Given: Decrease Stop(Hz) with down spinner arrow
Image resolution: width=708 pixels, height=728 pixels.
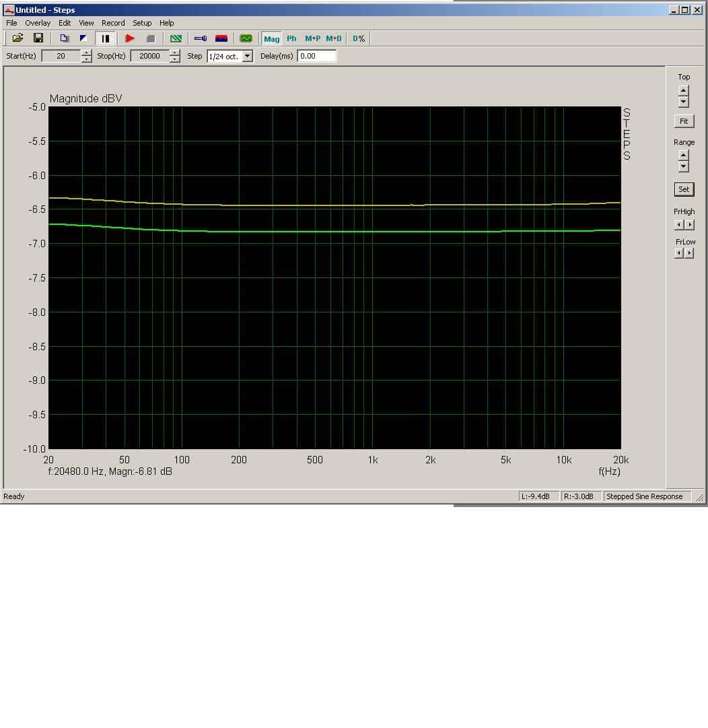Looking at the screenshot, I should [174, 59].
